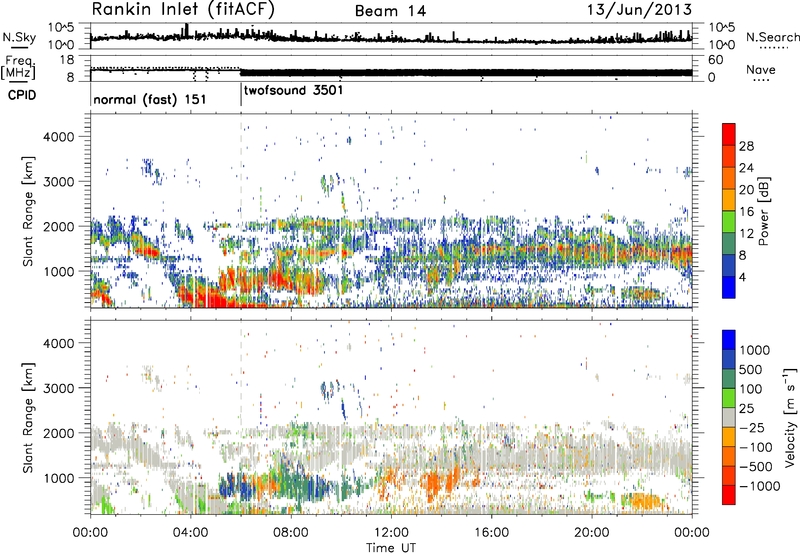This screenshot has height=554, width=800.
Task: Click the "Beam 14" heading
Action: coord(390,11)
